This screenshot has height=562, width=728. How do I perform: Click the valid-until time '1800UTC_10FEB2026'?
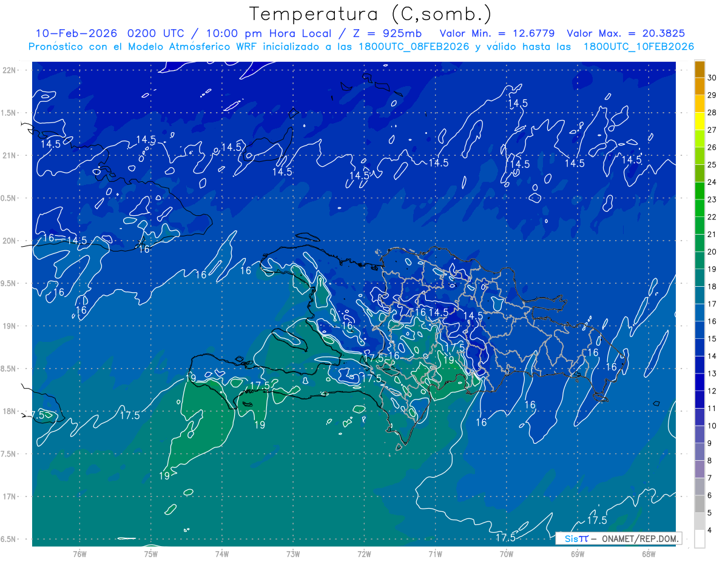click(x=639, y=47)
